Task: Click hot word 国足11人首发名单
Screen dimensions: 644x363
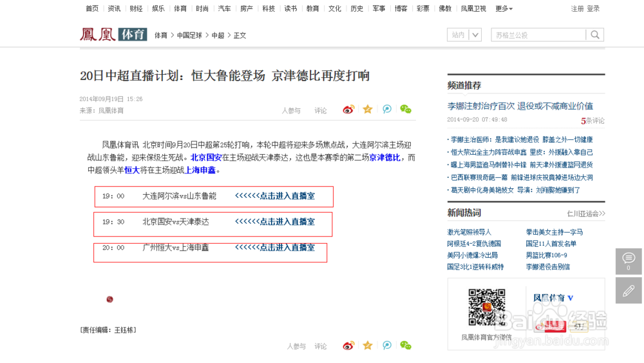Action: (x=551, y=244)
